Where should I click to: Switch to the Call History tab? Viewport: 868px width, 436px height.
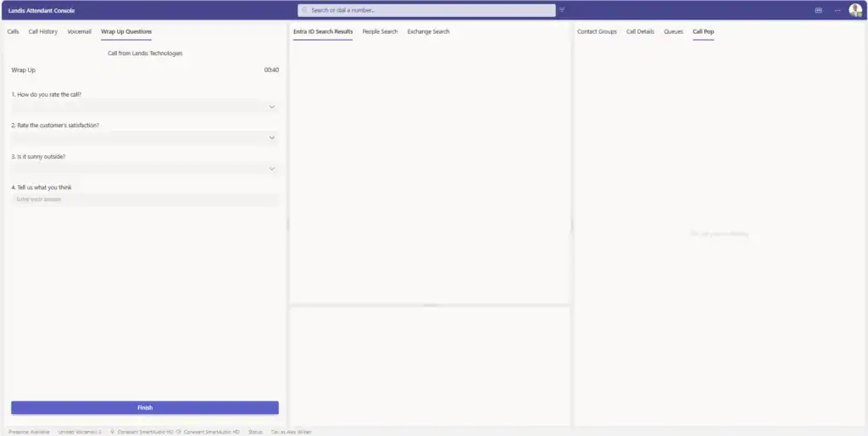43,31
